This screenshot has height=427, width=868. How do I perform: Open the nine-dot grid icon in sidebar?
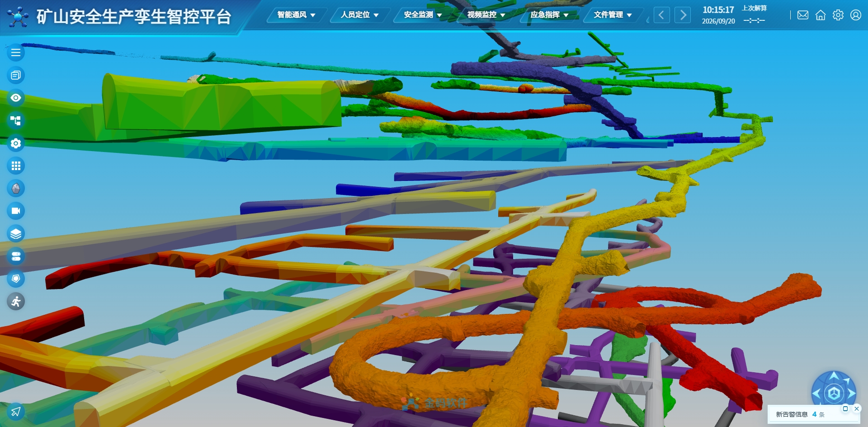point(16,166)
